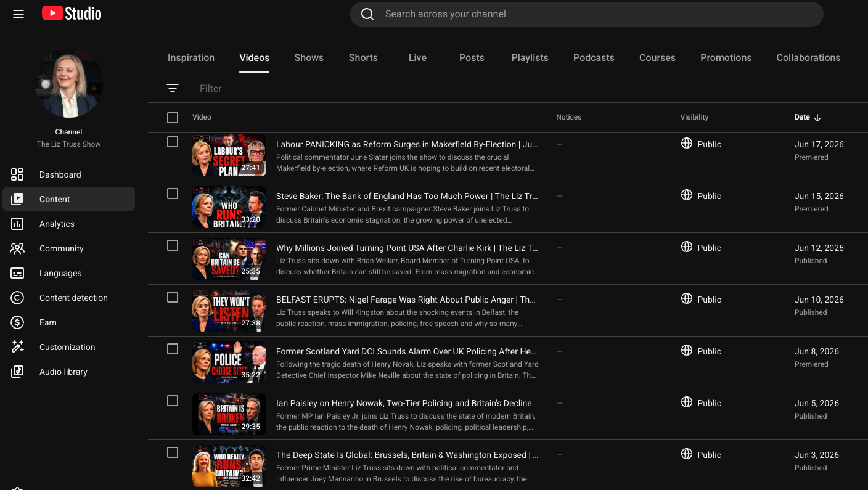Open Public visibility for Labour PANICKING video

[x=709, y=144]
